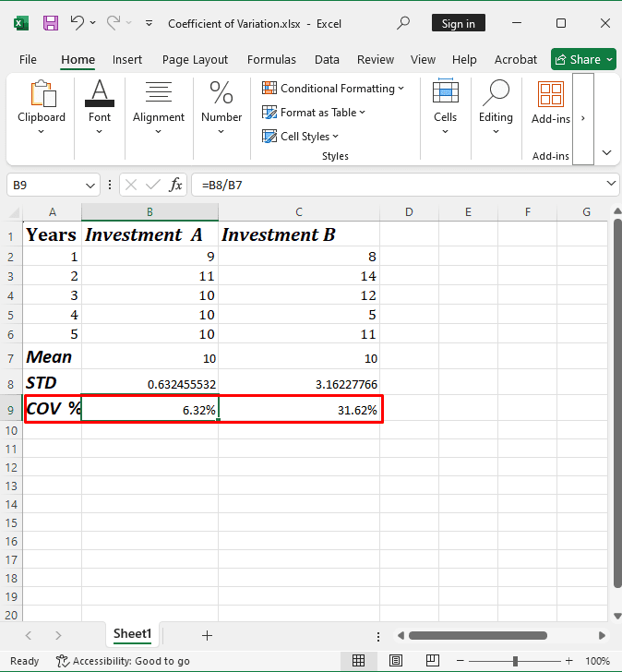The image size is (622, 672).
Task: Click the Editing group magnifier icon
Action: tap(496, 95)
